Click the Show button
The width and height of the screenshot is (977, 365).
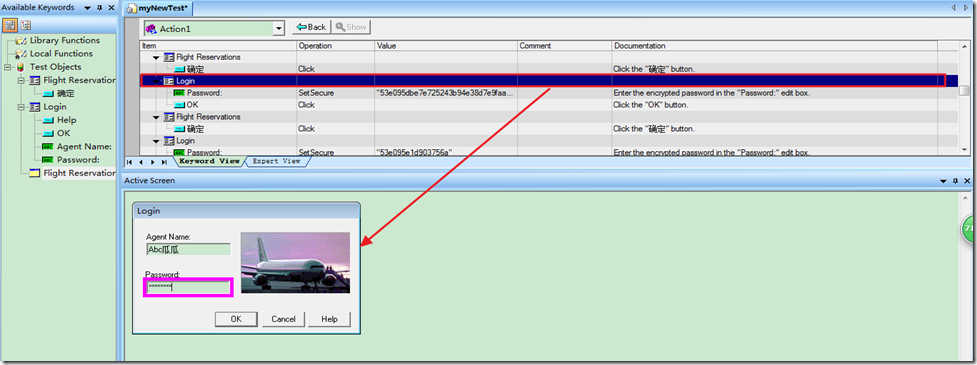click(x=351, y=27)
